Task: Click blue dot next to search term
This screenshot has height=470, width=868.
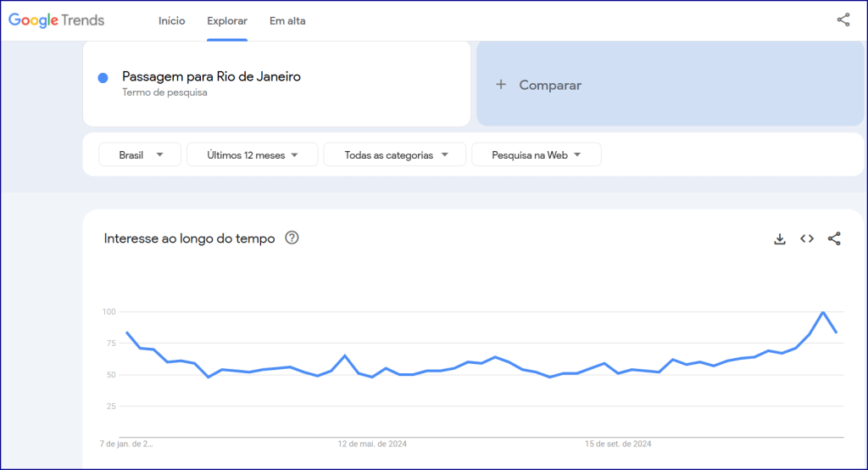Action: pyautogui.click(x=103, y=78)
